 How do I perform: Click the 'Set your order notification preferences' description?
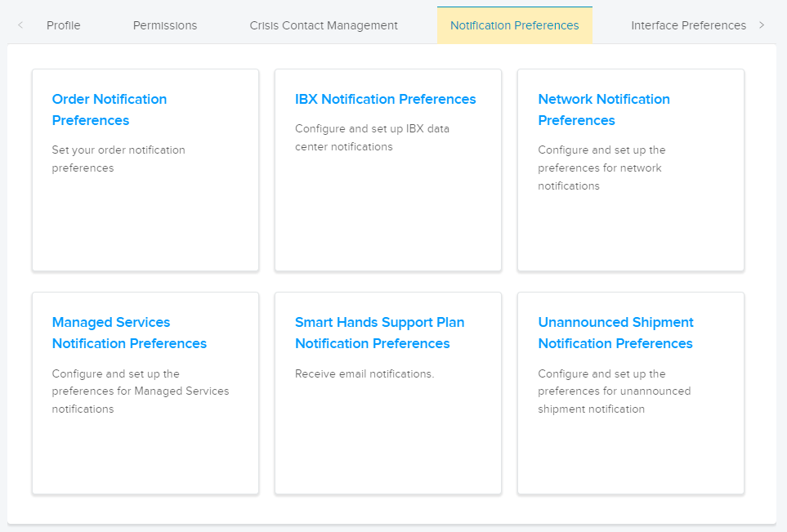118,159
